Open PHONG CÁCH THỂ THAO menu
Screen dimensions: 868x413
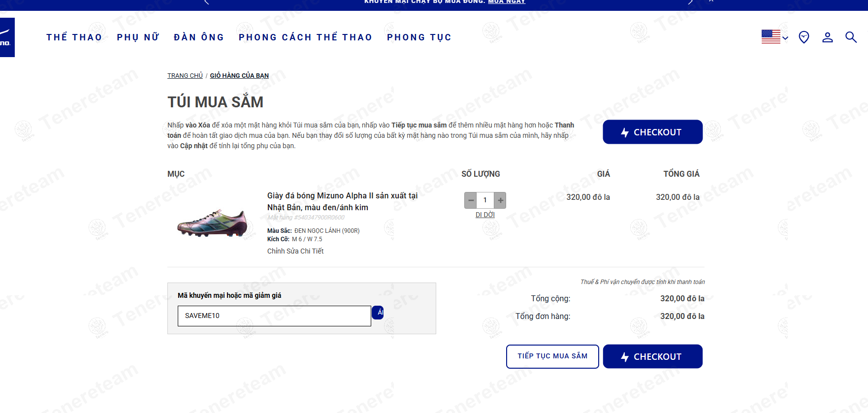click(305, 37)
